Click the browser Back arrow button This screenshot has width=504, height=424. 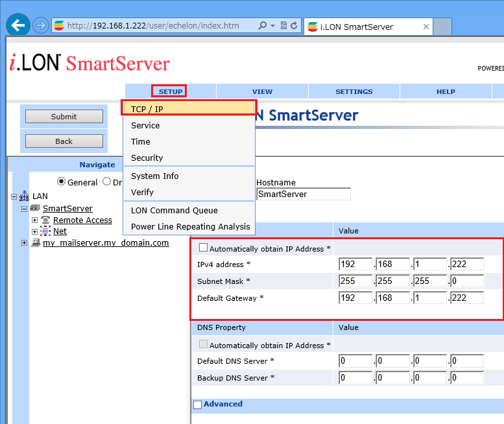point(18,25)
